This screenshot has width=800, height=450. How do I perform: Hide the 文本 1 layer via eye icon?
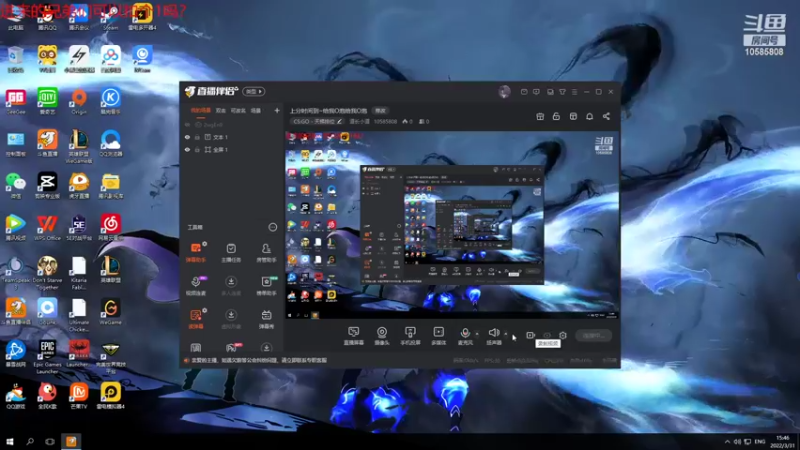pos(187,137)
